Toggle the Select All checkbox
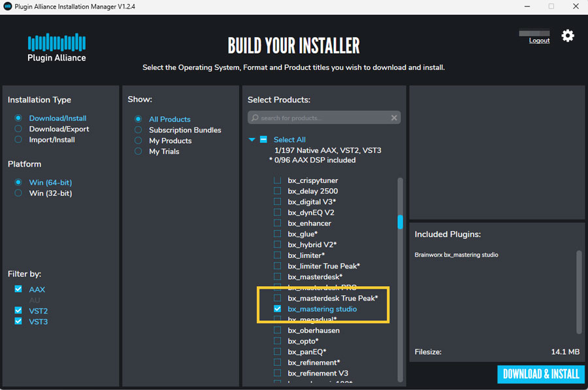The width and height of the screenshot is (588, 390). coord(263,139)
